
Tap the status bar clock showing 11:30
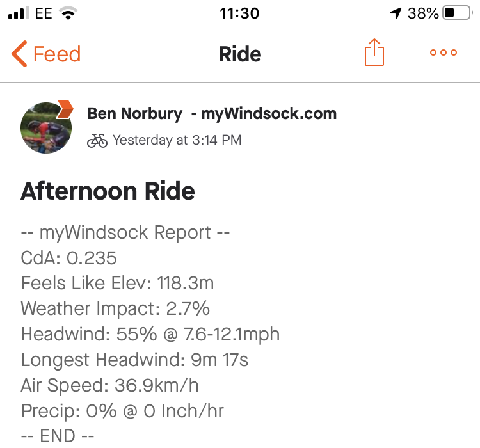[239, 13]
